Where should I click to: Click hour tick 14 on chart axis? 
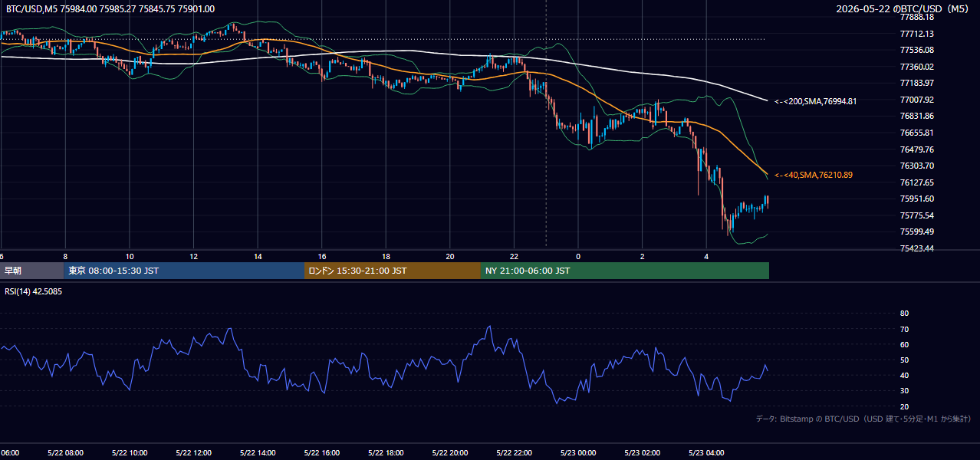click(x=258, y=256)
